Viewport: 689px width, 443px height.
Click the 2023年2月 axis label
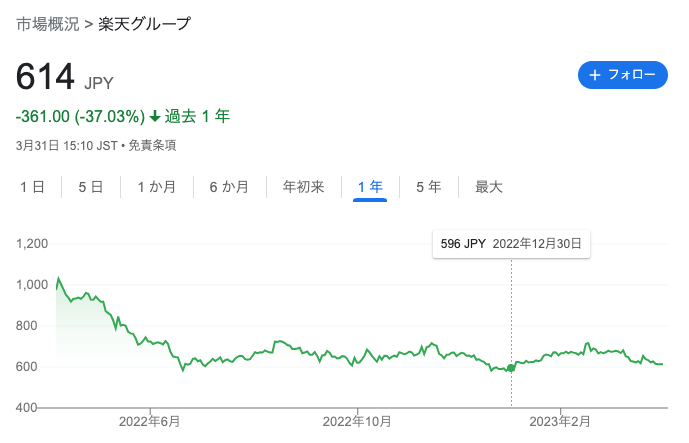pyautogui.click(x=560, y=422)
